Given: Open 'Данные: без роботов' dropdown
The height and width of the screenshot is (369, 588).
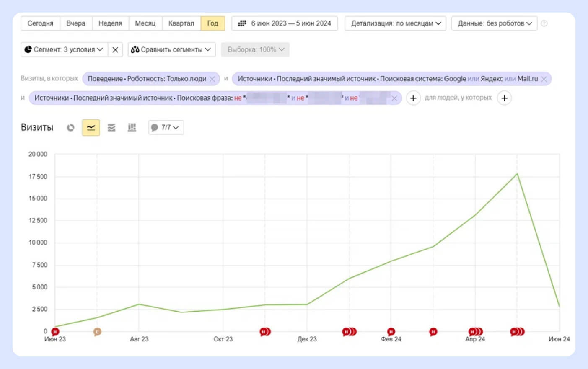Looking at the screenshot, I should 495,23.
